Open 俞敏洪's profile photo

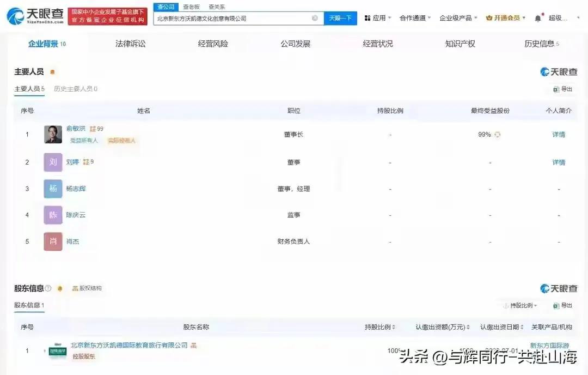[53, 135]
